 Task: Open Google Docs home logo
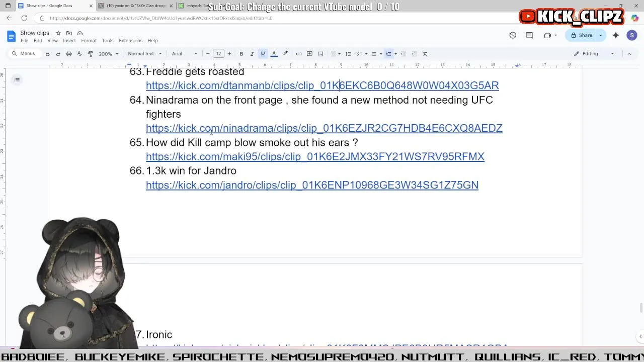point(11,36)
